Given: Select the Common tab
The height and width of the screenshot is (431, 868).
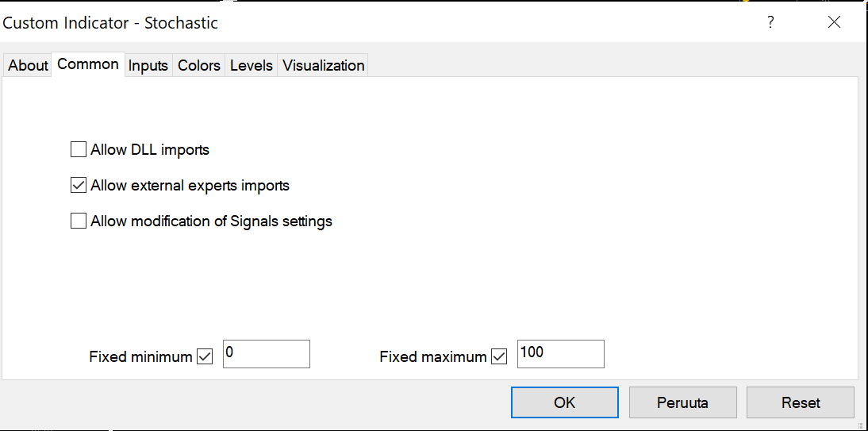Looking at the screenshot, I should [x=88, y=64].
